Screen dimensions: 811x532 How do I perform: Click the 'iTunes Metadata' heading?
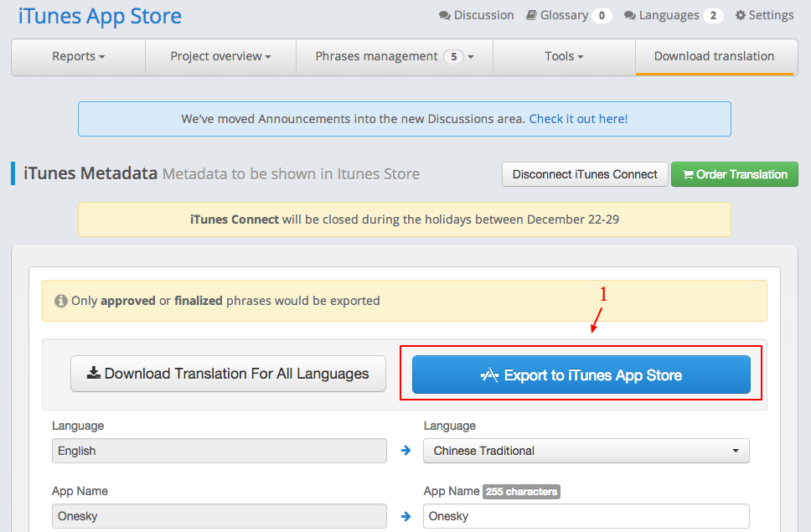coord(90,173)
